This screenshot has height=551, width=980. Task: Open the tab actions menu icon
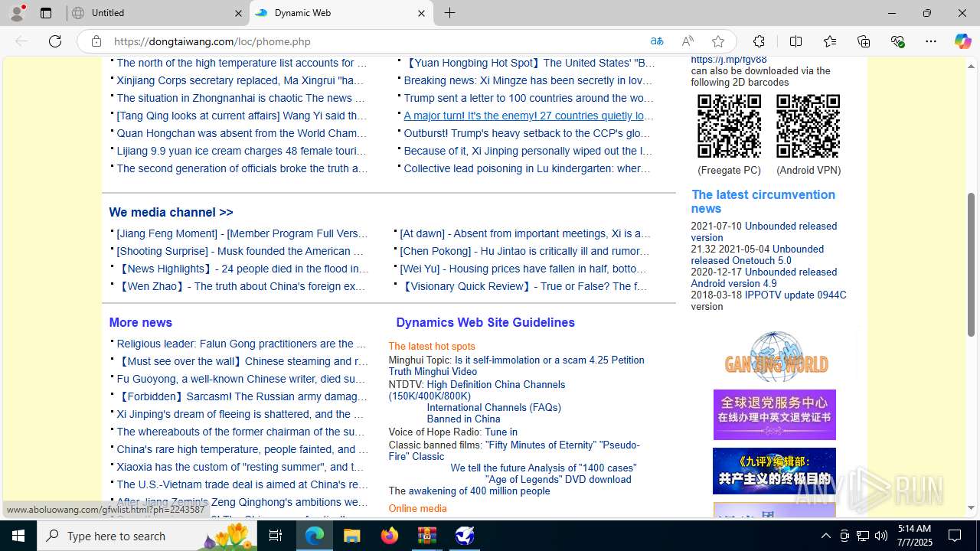[46, 13]
